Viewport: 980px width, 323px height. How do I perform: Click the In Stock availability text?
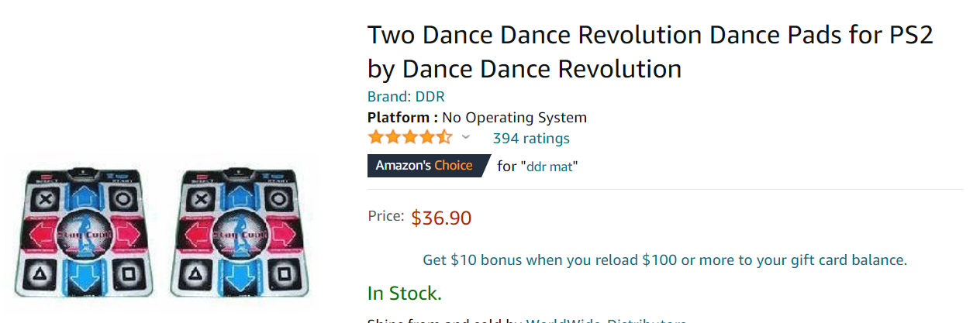[x=404, y=294]
